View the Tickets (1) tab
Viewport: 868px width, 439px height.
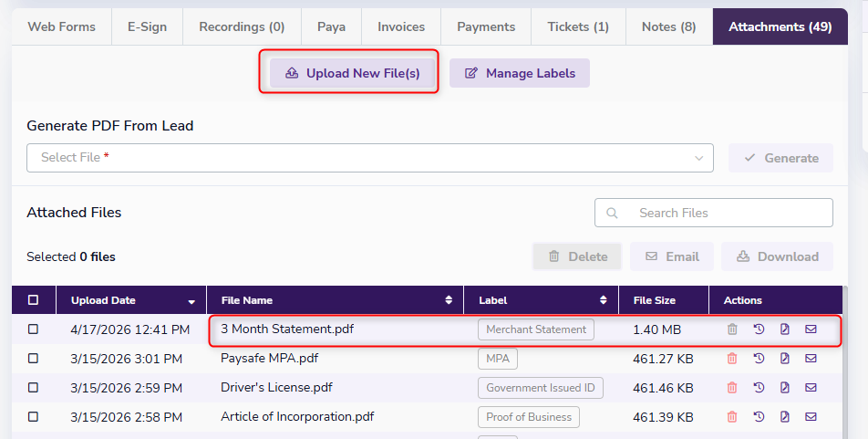(x=578, y=26)
